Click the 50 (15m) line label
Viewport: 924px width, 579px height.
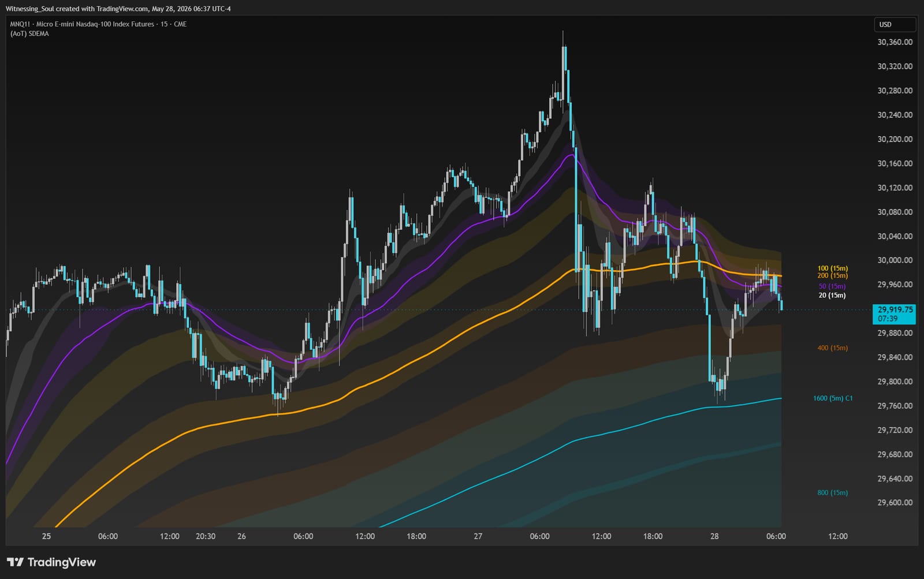832,286
